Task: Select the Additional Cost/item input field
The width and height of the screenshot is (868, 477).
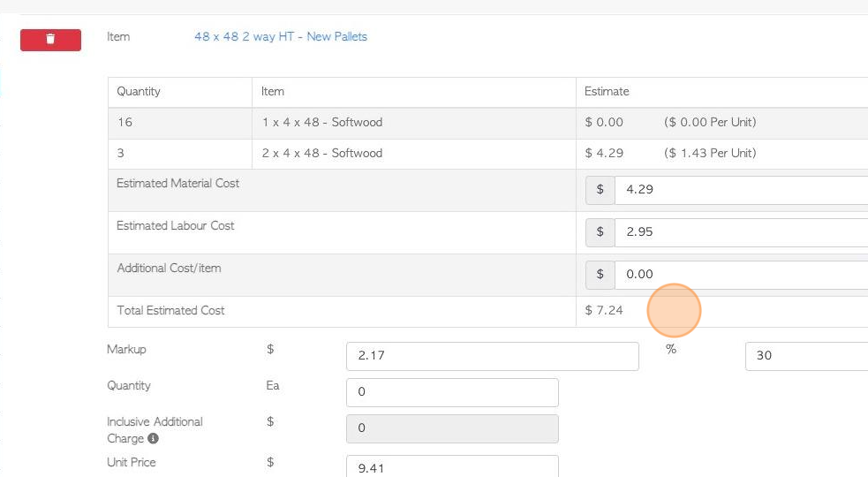Action: coord(741,275)
